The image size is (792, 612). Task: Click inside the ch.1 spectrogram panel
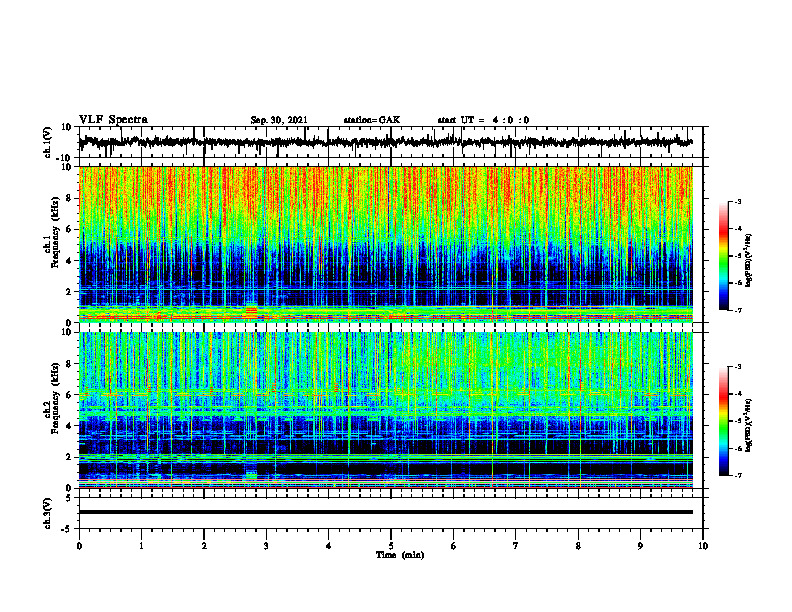click(386, 244)
